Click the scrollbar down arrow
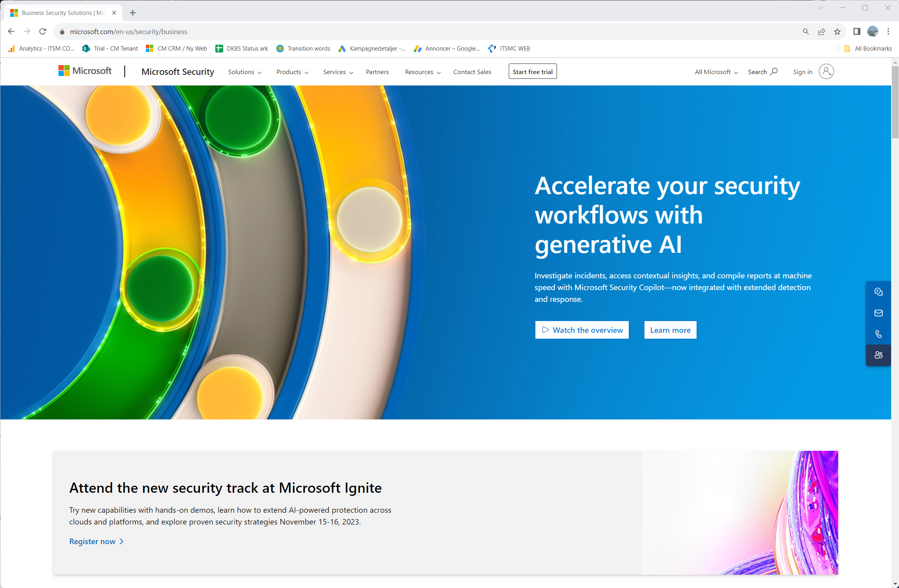Viewport: 899px width, 588px height. click(895, 584)
